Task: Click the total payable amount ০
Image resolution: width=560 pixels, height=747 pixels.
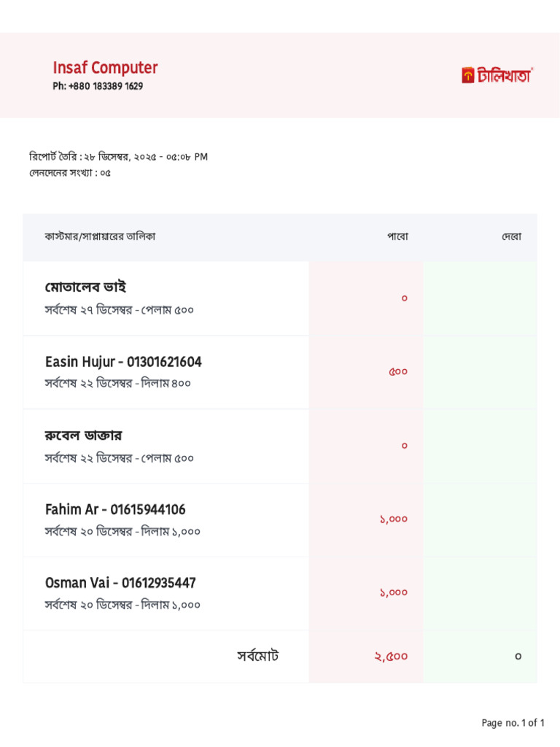Action: click(x=518, y=656)
